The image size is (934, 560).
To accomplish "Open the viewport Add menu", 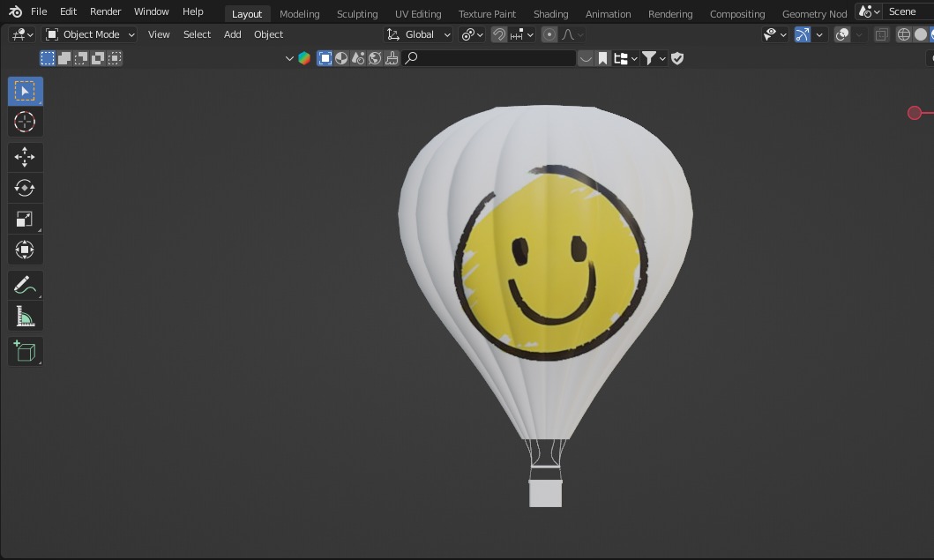I will 232,34.
